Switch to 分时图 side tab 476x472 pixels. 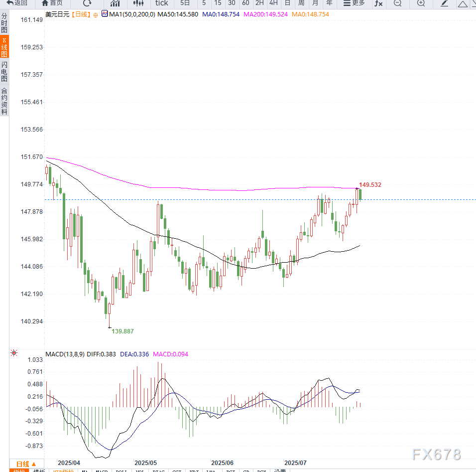4,23
